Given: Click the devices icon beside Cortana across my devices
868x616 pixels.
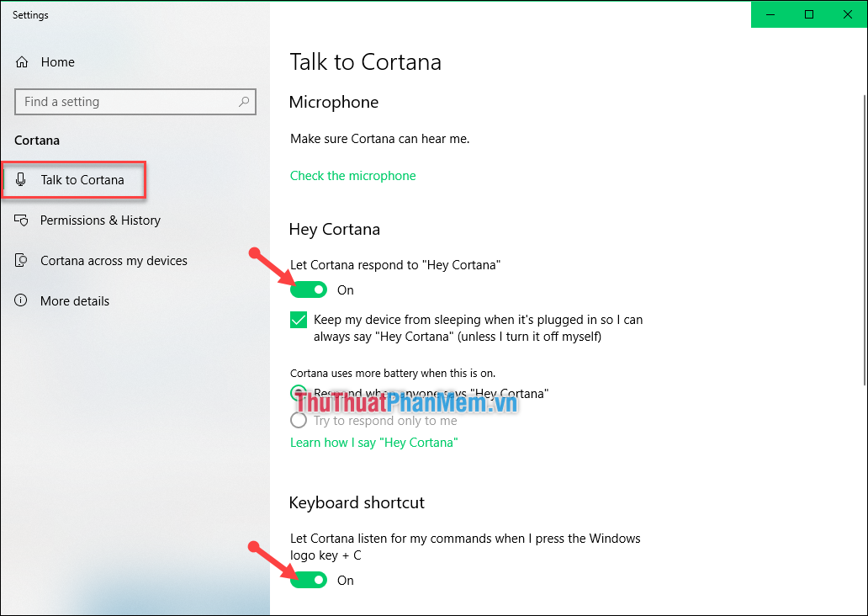Looking at the screenshot, I should (x=21, y=260).
